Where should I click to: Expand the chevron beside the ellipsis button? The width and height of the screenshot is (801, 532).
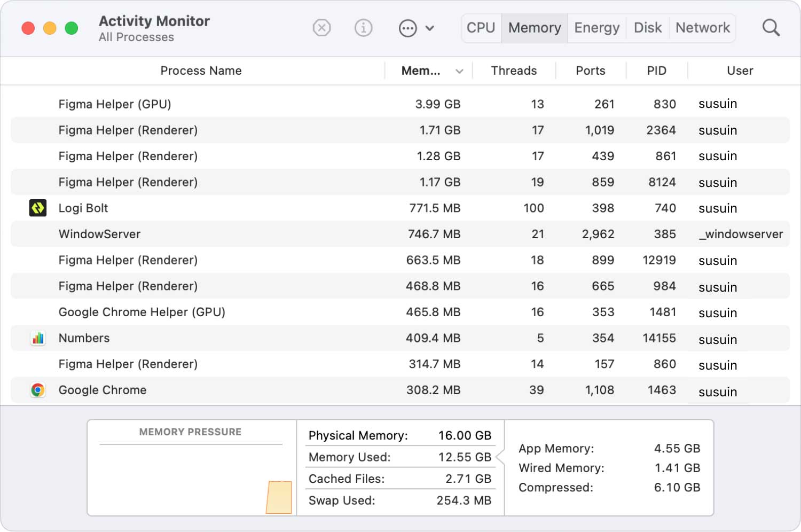430,28
